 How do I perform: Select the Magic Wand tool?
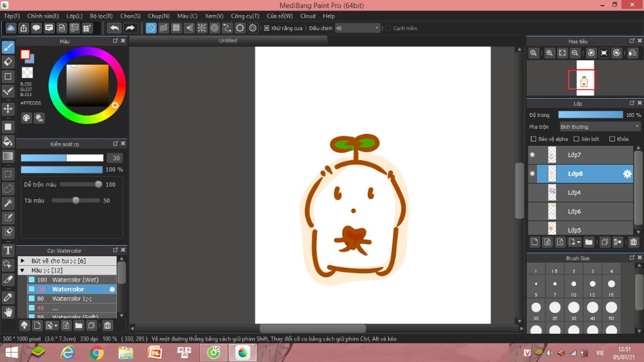click(8, 203)
